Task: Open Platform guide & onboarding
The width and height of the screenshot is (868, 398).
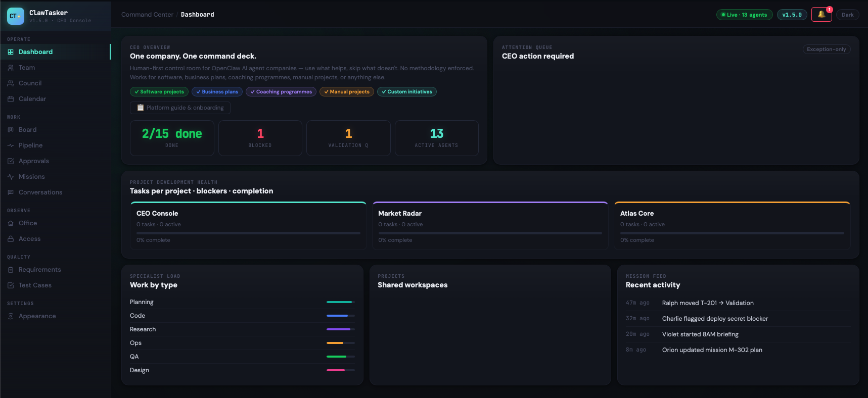Action: 180,108
